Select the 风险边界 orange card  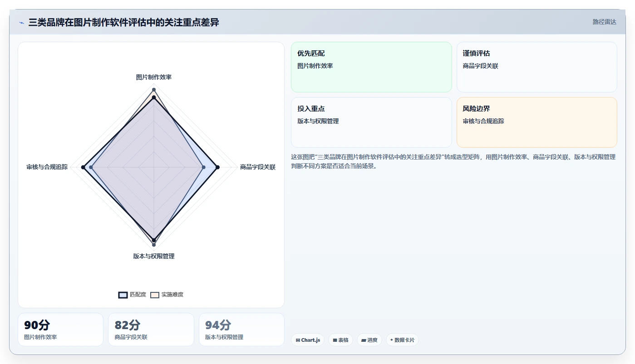coord(537,122)
